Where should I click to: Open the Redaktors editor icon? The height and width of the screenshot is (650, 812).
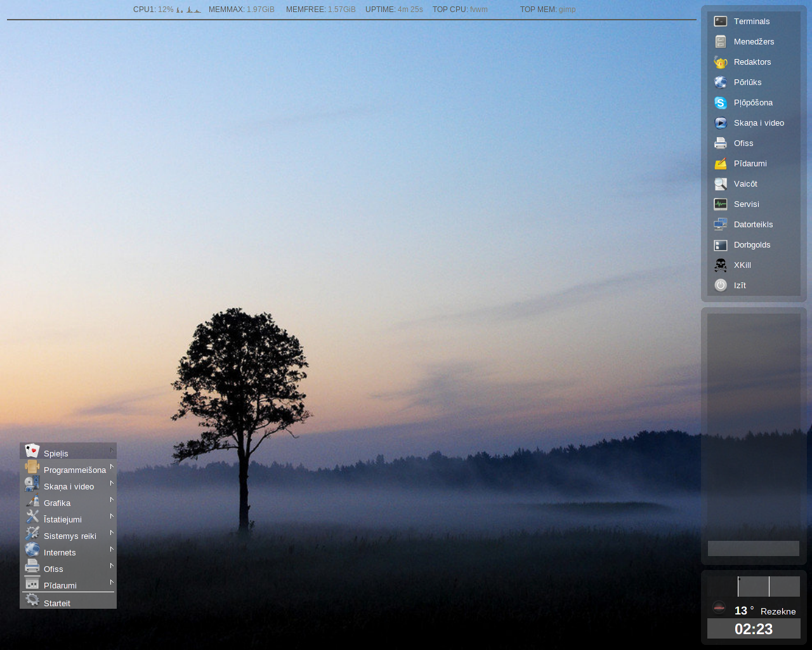coord(721,62)
